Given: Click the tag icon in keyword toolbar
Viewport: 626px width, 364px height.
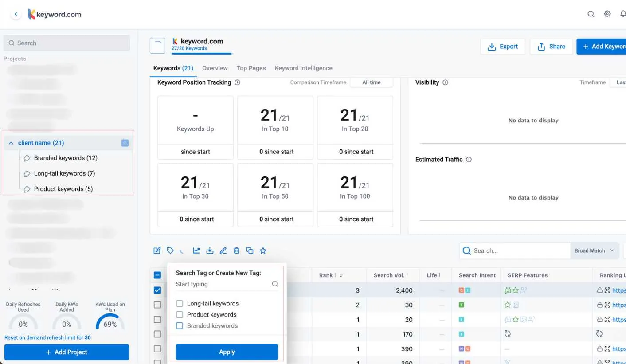Looking at the screenshot, I should [x=170, y=250].
